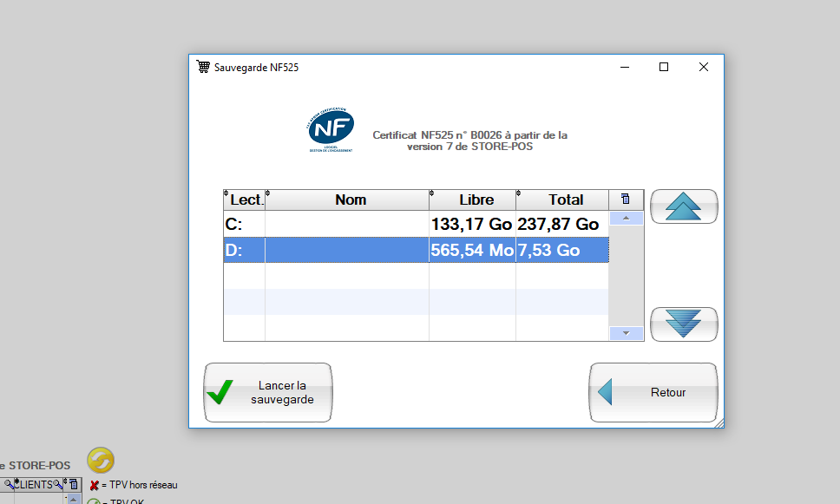The image size is (840, 504).
Task: Launch backup with Lancer la sauvegarde
Action: [268, 393]
